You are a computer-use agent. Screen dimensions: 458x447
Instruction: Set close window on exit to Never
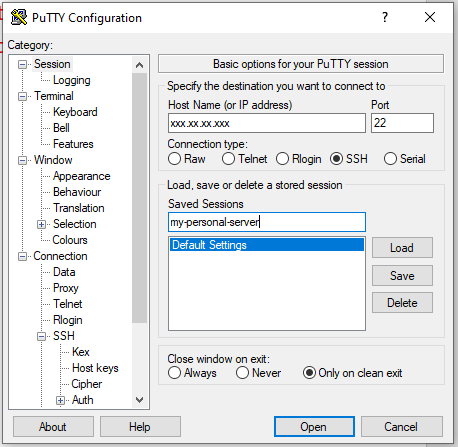[x=242, y=373]
